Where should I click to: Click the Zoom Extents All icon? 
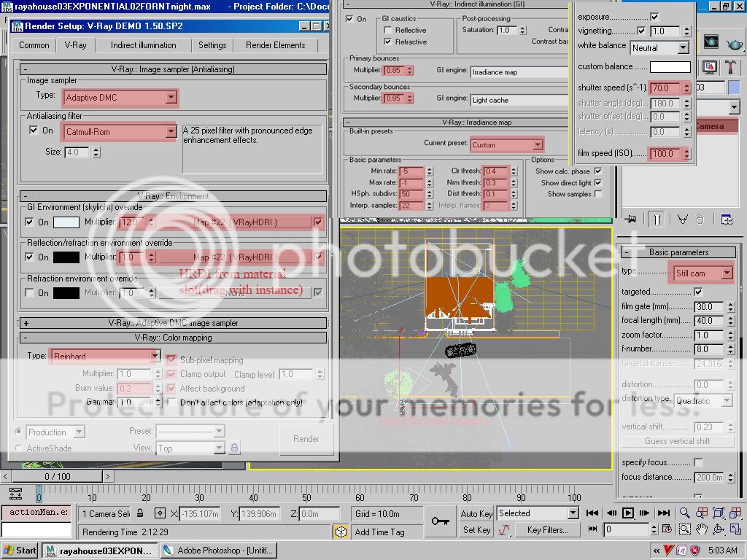pos(735,513)
